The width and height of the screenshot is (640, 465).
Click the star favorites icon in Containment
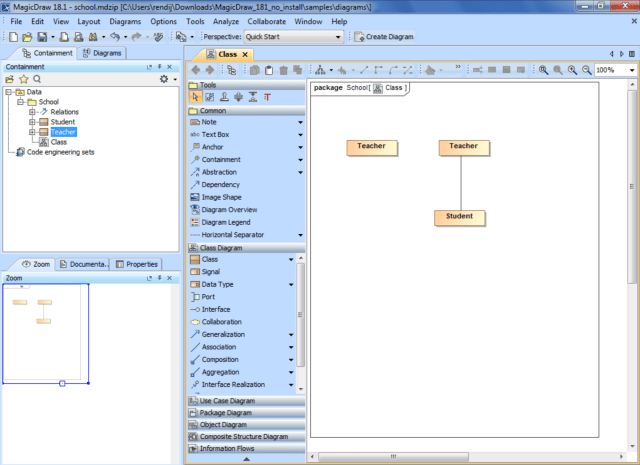point(24,79)
